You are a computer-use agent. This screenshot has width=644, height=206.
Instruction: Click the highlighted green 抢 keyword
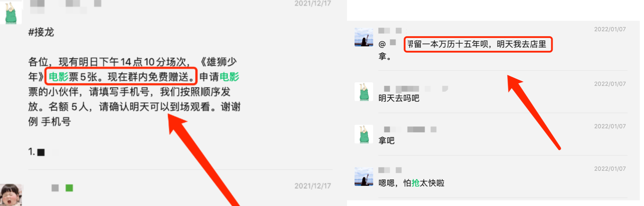pos(416,183)
